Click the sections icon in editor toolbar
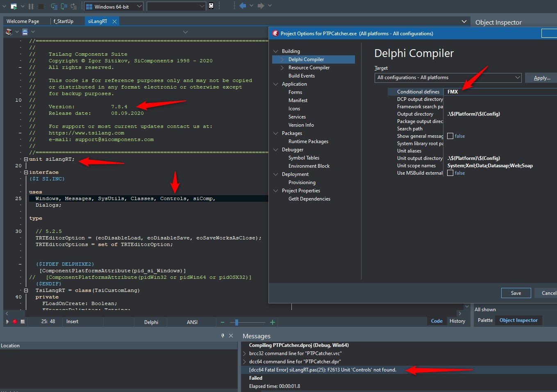The width and height of the screenshot is (557, 392). (x=25, y=32)
